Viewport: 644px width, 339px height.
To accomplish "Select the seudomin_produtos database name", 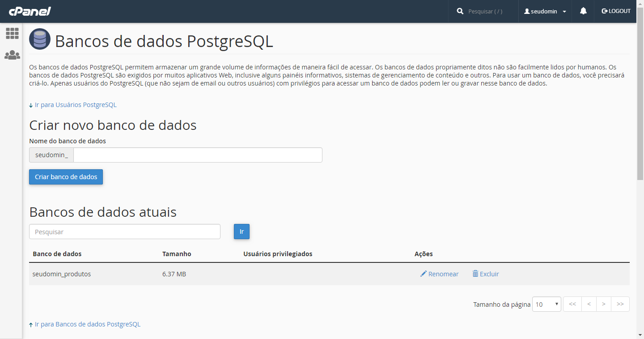I will [62, 274].
